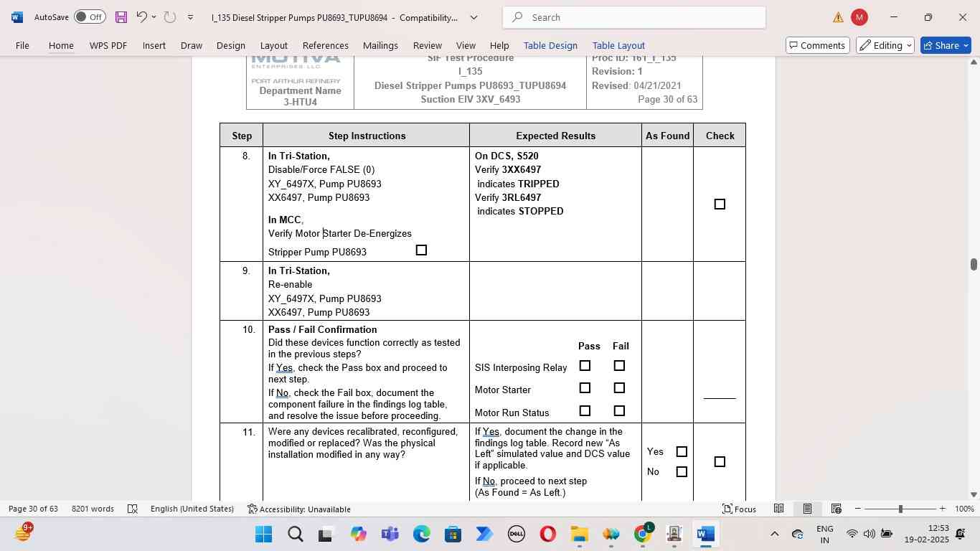Open the Table Design tab
This screenshot has width=980, height=551.
click(550, 45)
